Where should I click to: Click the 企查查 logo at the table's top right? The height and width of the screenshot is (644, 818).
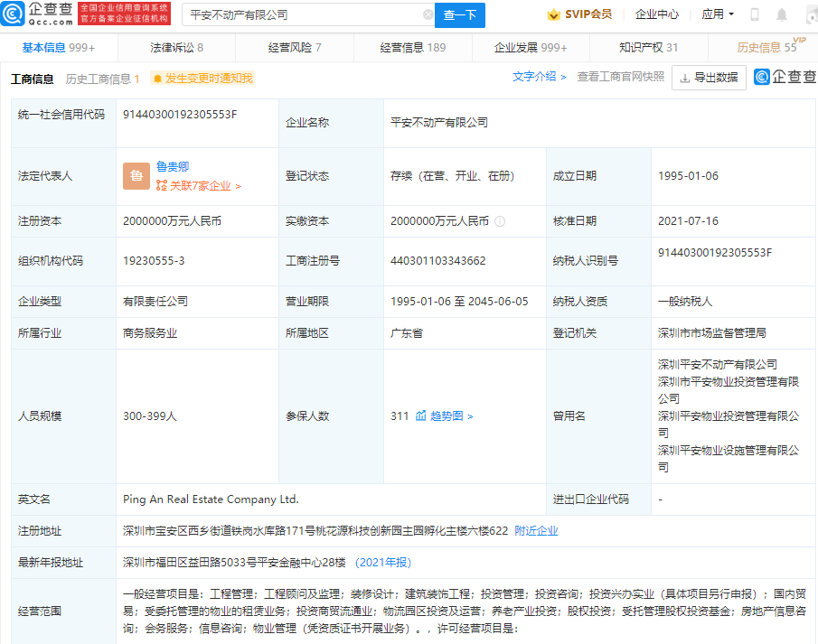point(785,77)
